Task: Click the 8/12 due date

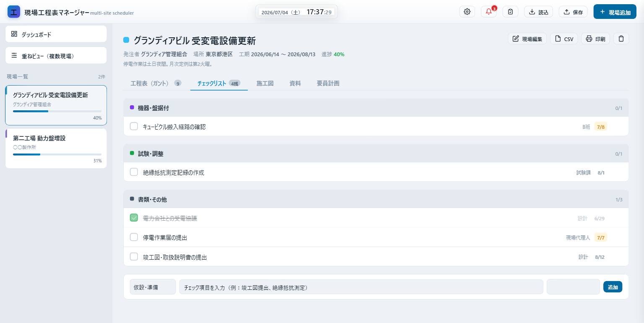Action: [x=600, y=257]
